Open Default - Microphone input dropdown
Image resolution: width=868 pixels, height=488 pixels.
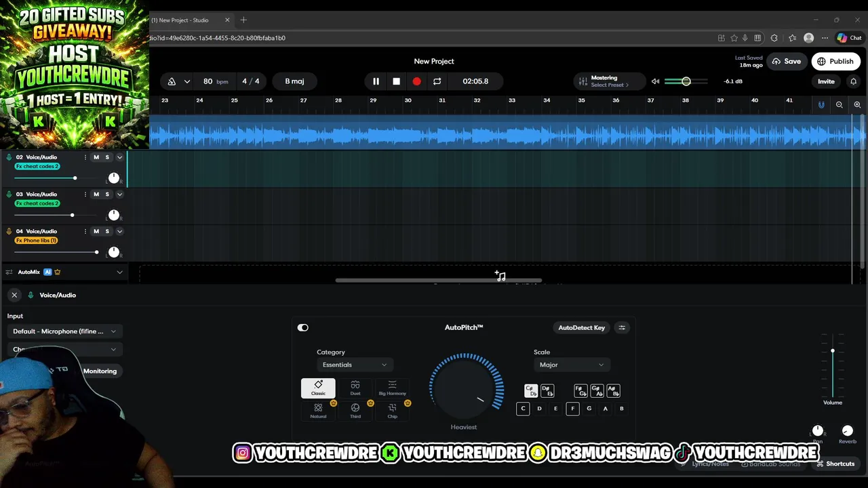[x=64, y=331]
